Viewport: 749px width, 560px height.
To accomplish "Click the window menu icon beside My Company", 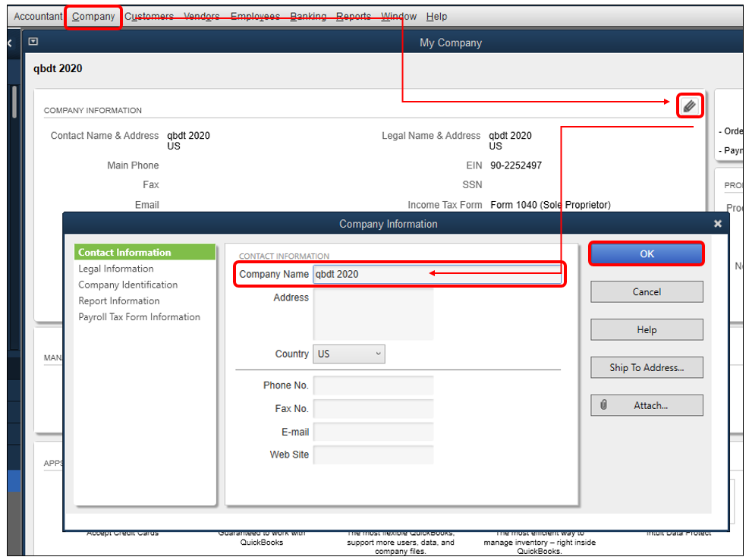I will pyautogui.click(x=33, y=42).
